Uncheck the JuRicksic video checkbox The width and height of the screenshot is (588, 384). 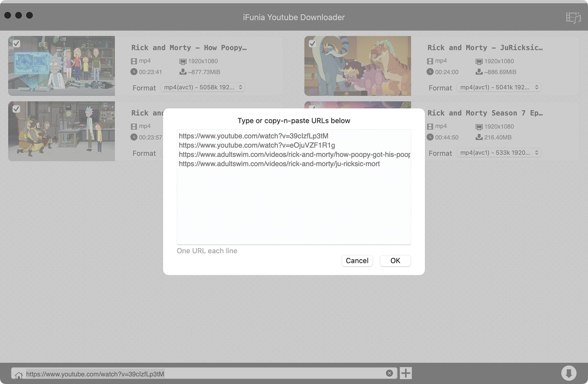312,44
